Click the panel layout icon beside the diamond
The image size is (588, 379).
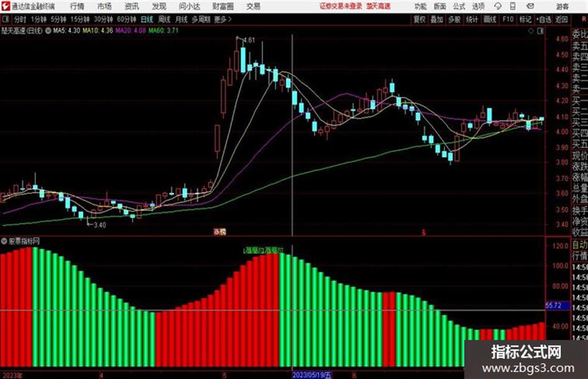coord(540,31)
